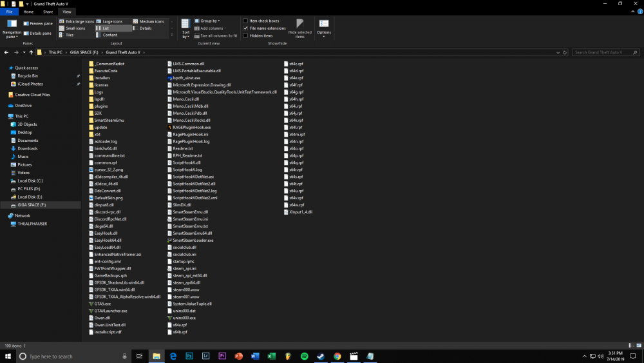The width and height of the screenshot is (644, 363).
Task: Click Hide selected items button
Action: pos(300,29)
